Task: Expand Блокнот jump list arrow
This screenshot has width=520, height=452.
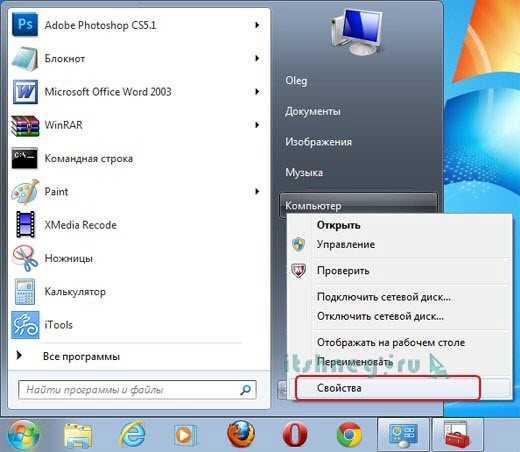Action: 257,58
